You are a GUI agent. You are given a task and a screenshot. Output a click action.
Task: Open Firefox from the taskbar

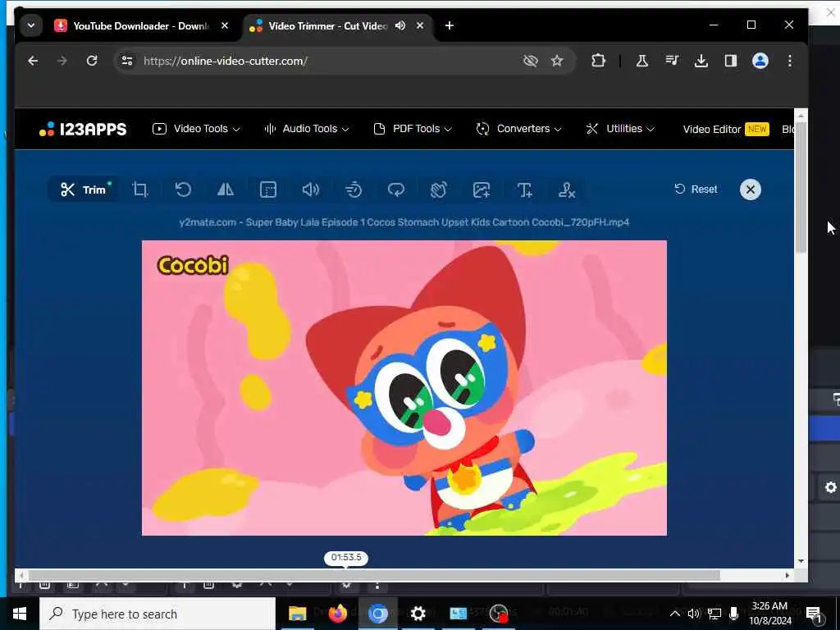click(x=337, y=614)
